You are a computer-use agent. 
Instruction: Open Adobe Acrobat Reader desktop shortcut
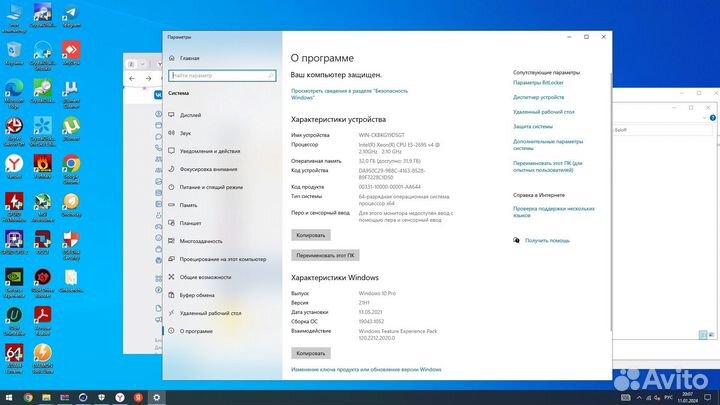point(43,321)
